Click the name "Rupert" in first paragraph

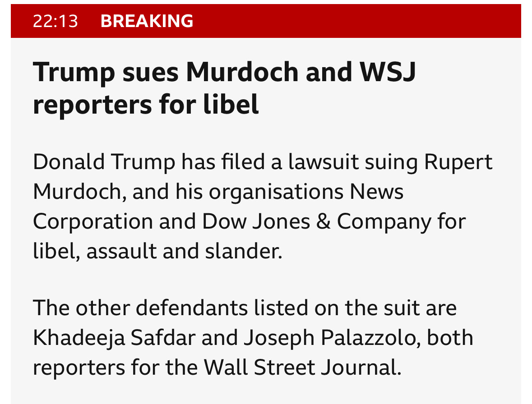[458, 162]
